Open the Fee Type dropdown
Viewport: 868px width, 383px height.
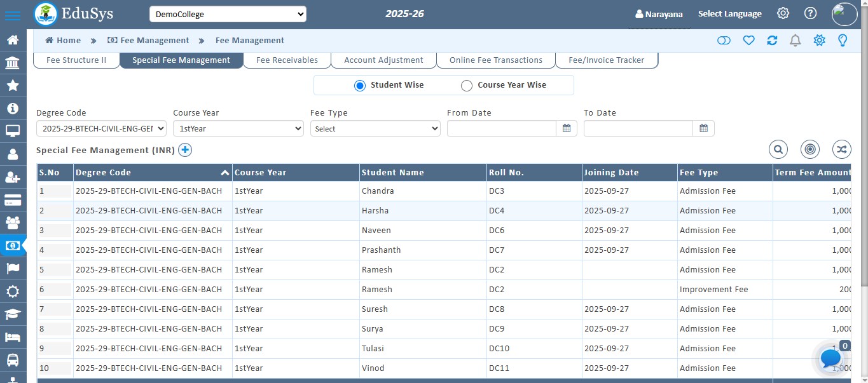coord(375,128)
